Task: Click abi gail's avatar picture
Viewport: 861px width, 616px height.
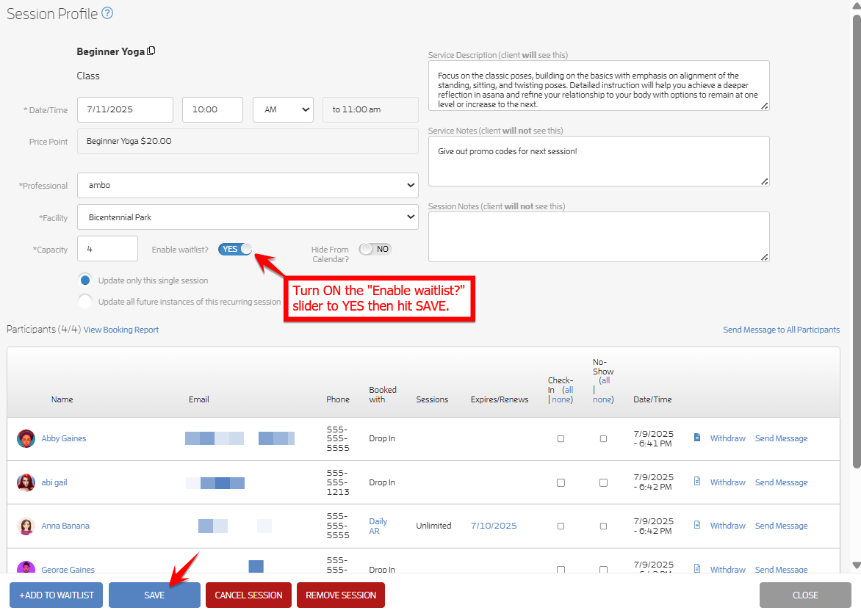Action: point(26,482)
